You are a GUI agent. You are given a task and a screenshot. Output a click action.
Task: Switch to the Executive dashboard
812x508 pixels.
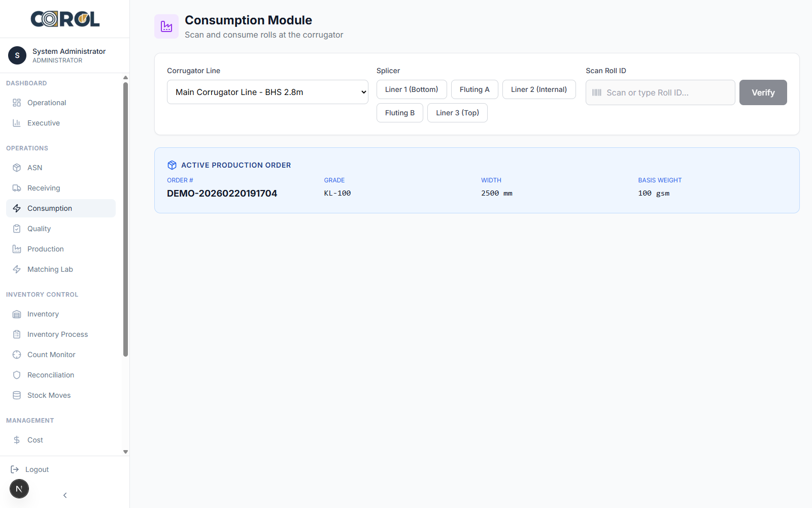[44, 122]
